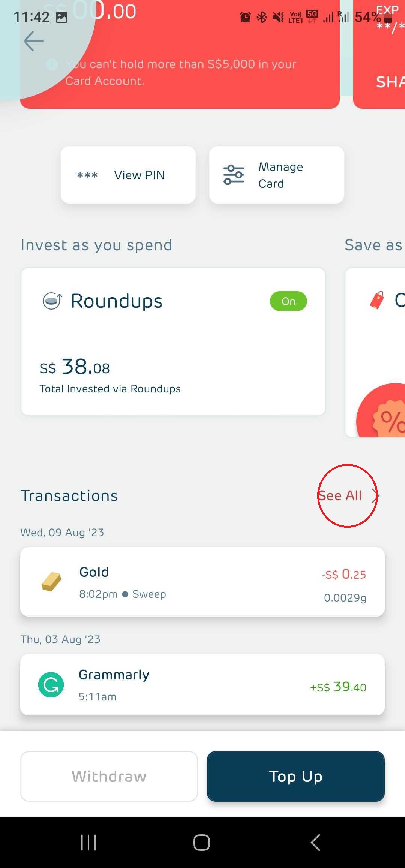Switch to the Save as you spend section

[x=373, y=245]
